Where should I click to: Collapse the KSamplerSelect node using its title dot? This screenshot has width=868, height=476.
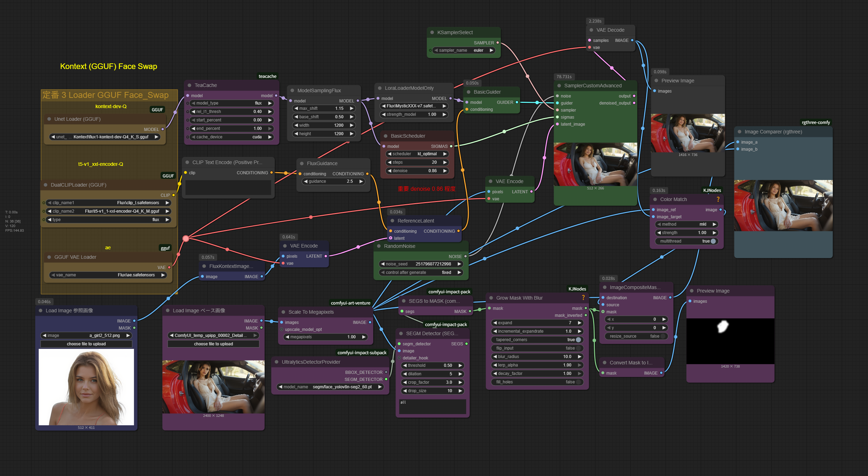click(432, 32)
